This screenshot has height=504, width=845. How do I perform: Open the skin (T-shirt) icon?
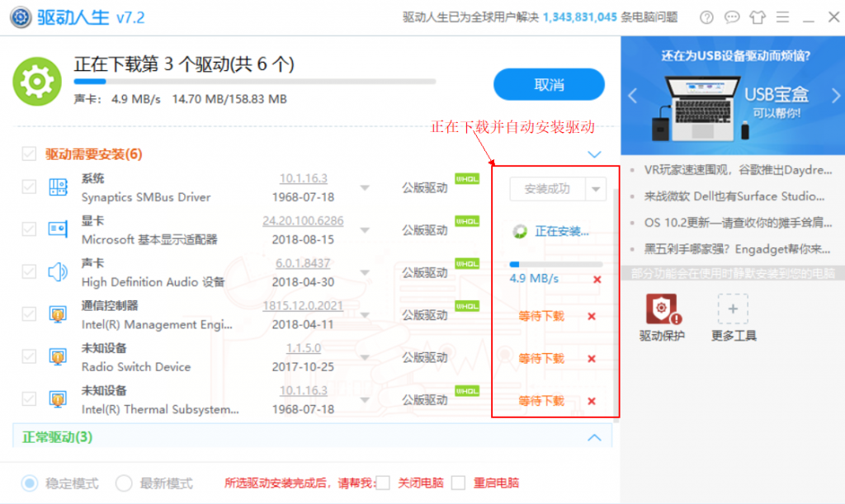(x=758, y=17)
